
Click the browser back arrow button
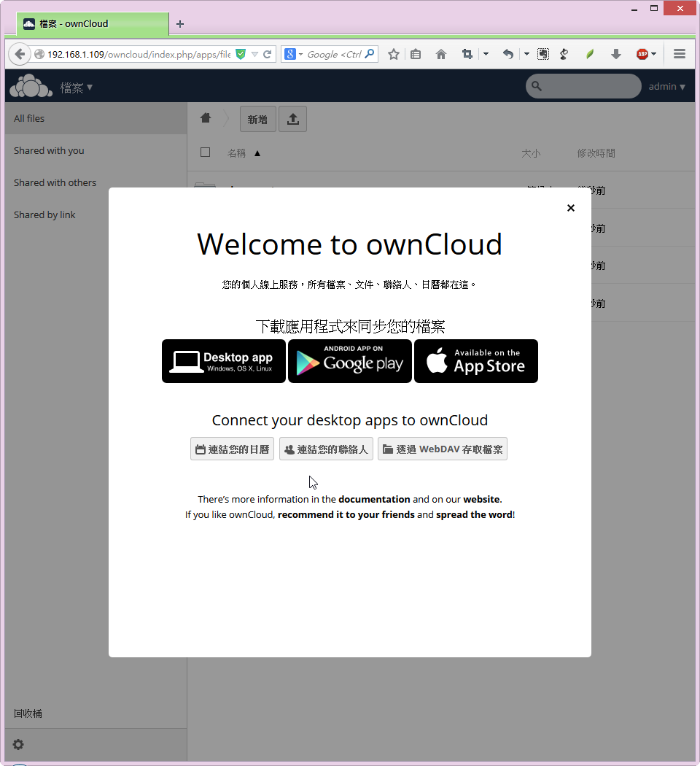pos(19,54)
